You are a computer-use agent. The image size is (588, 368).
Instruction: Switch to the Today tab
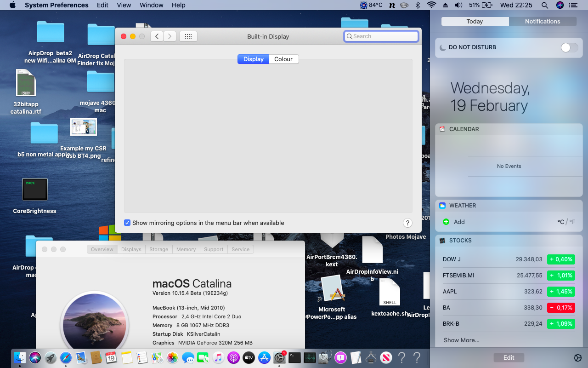475,21
